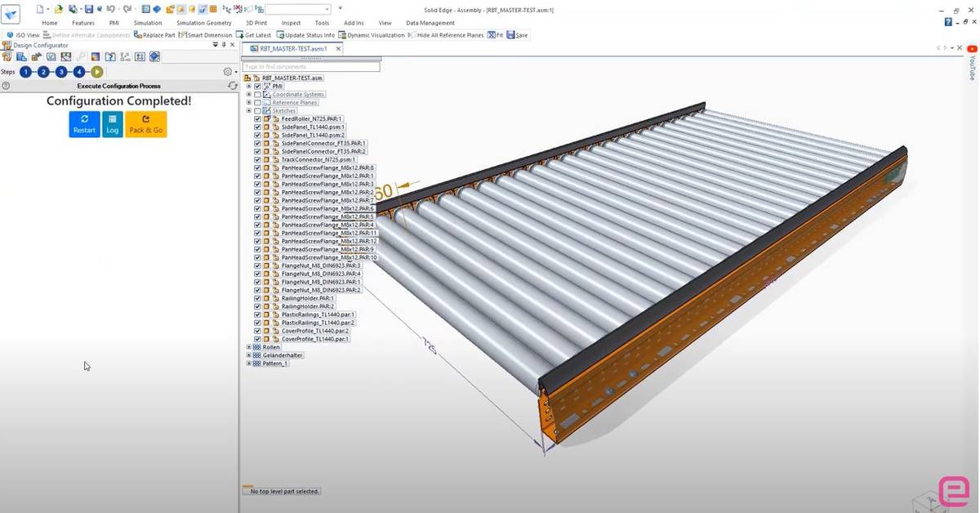
Task: Open the Data Management tab
Action: [x=430, y=22]
